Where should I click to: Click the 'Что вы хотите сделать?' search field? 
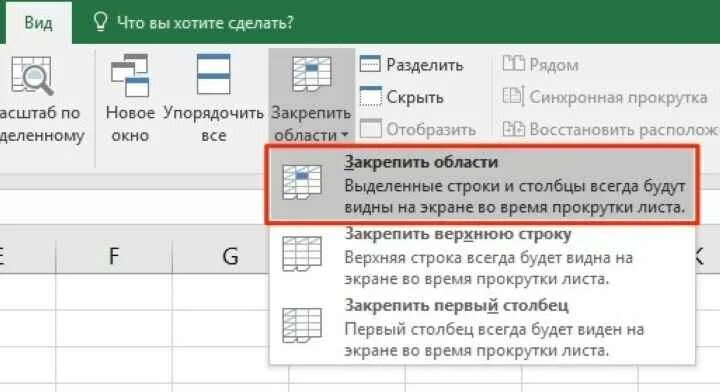(x=205, y=22)
